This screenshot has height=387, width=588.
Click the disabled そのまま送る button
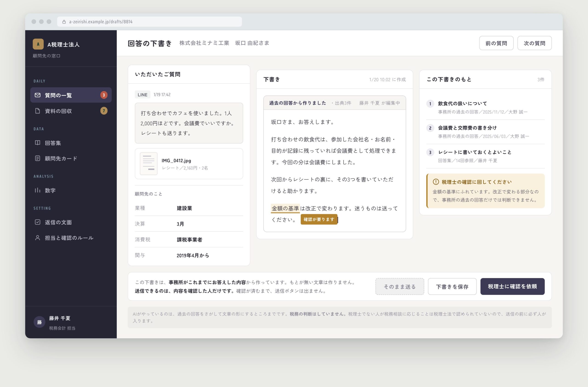pos(399,286)
